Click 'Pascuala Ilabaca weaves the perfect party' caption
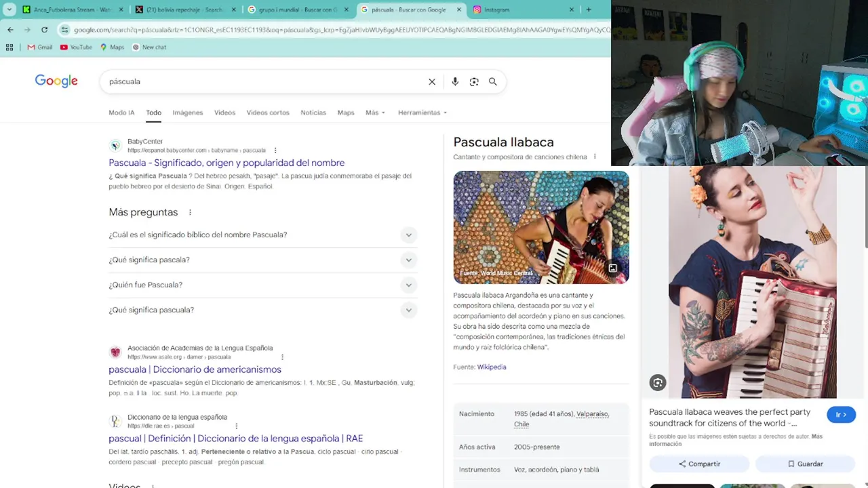This screenshot has height=488, width=868. [730, 418]
